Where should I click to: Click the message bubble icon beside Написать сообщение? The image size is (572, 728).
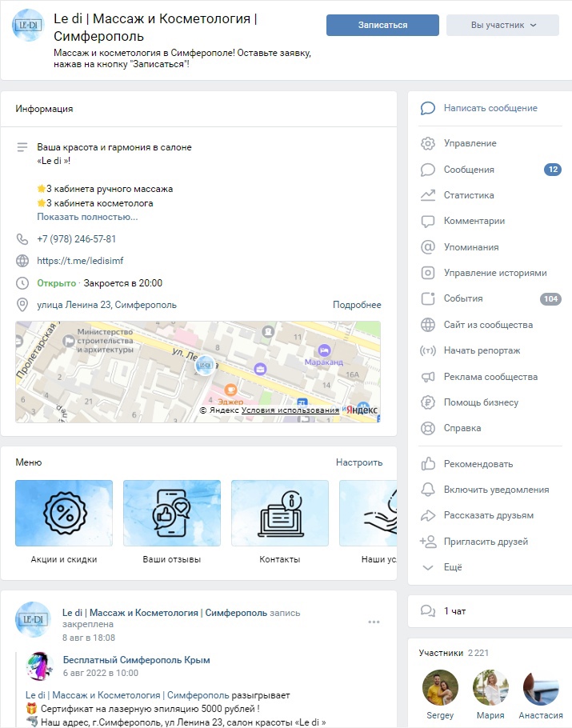(x=428, y=108)
